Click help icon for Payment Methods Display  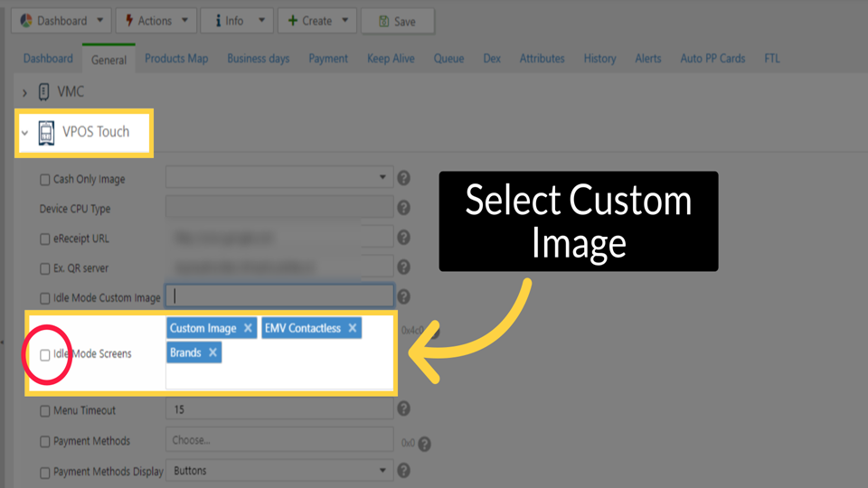(404, 470)
